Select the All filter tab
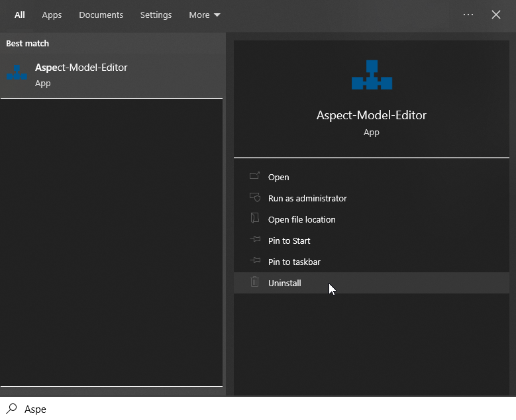This screenshot has height=420, width=516. click(20, 15)
